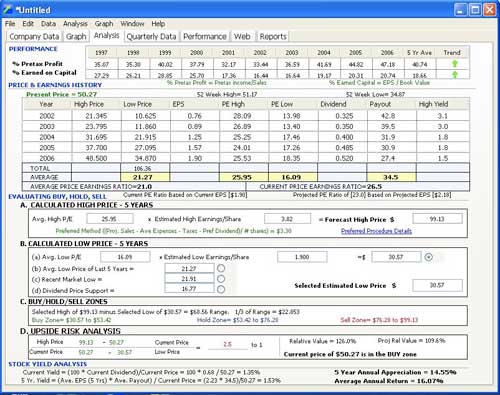The height and width of the screenshot is (395, 500).
Task: Click the 5 Yr Ave column header
Action: (420, 53)
